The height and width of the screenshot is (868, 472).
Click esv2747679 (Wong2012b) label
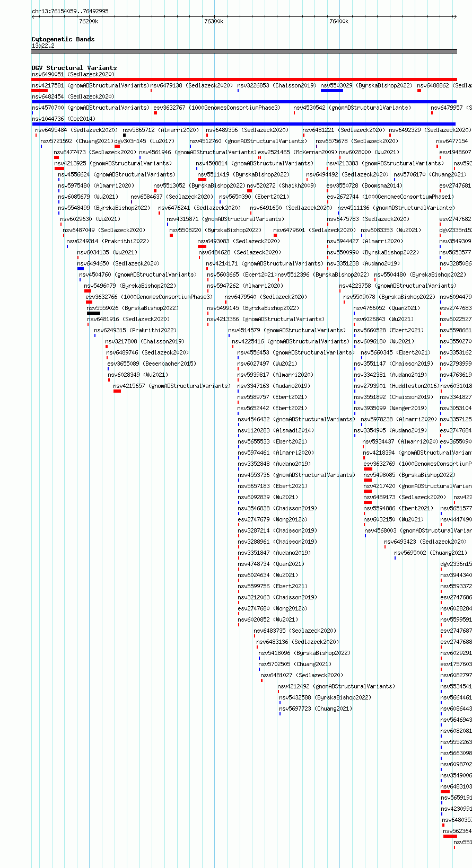pos(273,520)
